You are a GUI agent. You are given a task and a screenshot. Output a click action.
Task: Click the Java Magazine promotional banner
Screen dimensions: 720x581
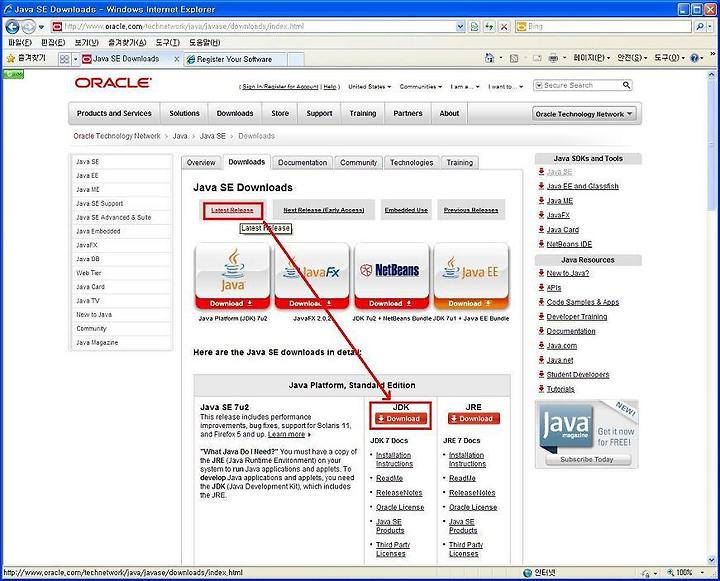click(586, 434)
